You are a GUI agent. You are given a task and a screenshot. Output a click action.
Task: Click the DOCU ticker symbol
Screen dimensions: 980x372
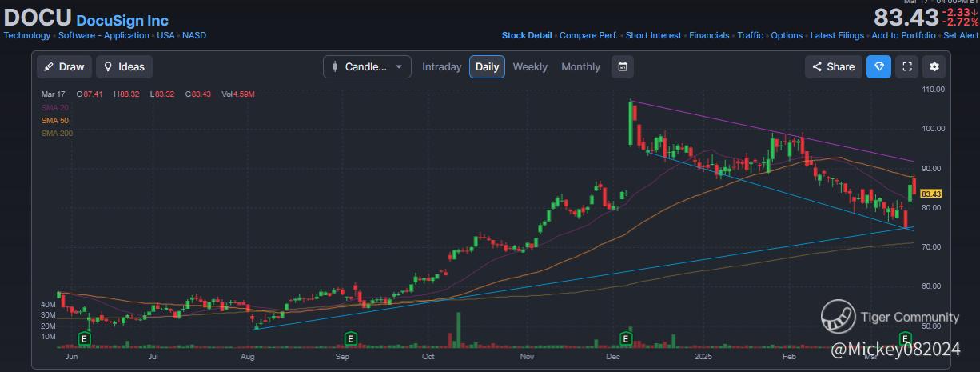38,18
